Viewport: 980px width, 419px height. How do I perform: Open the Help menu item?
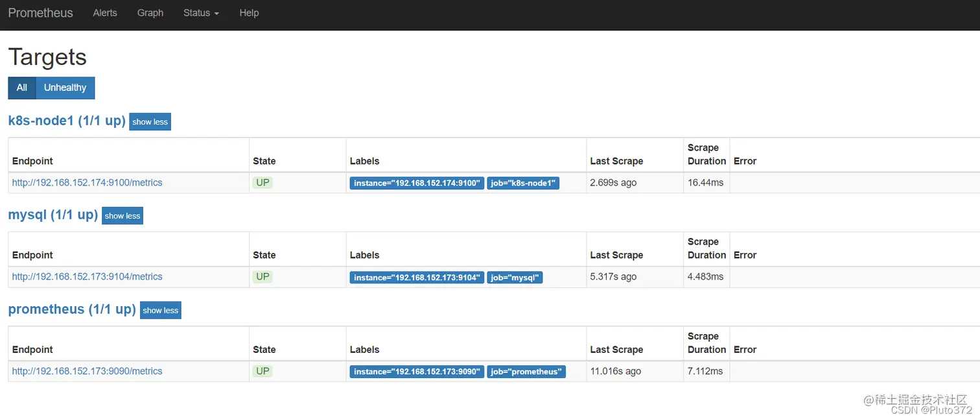coord(249,13)
